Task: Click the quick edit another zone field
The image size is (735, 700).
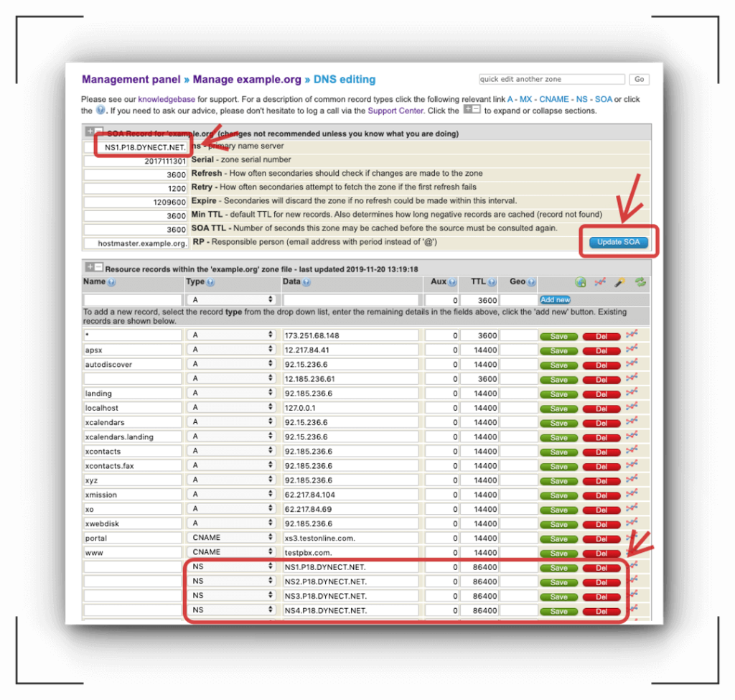Action: 552,79
